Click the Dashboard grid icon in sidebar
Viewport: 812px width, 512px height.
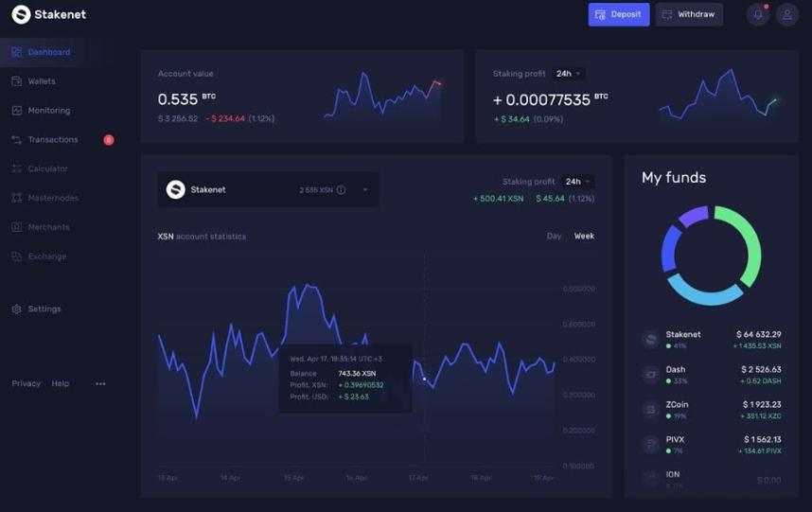[x=17, y=52]
